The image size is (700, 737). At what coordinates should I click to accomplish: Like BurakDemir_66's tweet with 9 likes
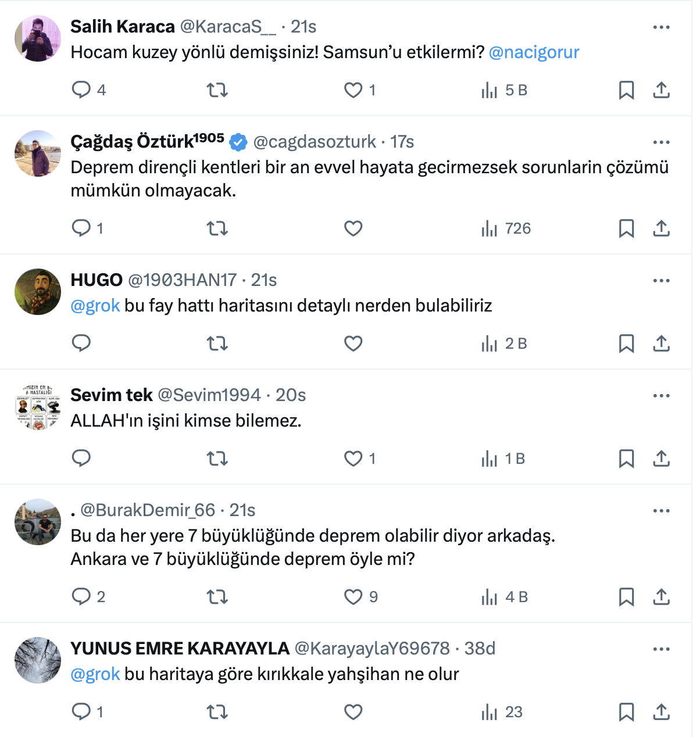click(353, 597)
